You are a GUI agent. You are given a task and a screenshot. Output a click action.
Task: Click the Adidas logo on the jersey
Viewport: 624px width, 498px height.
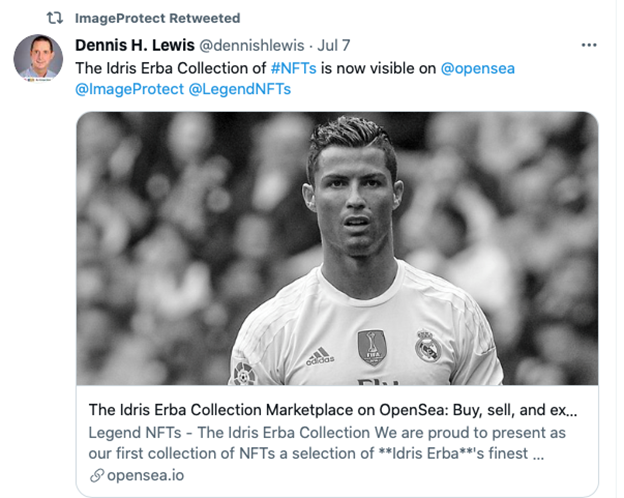pyautogui.click(x=320, y=355)
